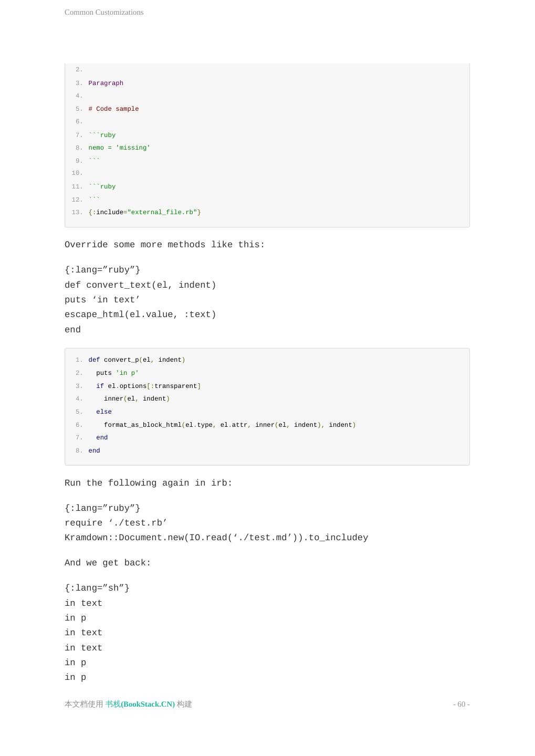This screenshot has height=756, width=535.
Task: Click the 'def convert_text(el, indent)' line
Action: point(140,285)
